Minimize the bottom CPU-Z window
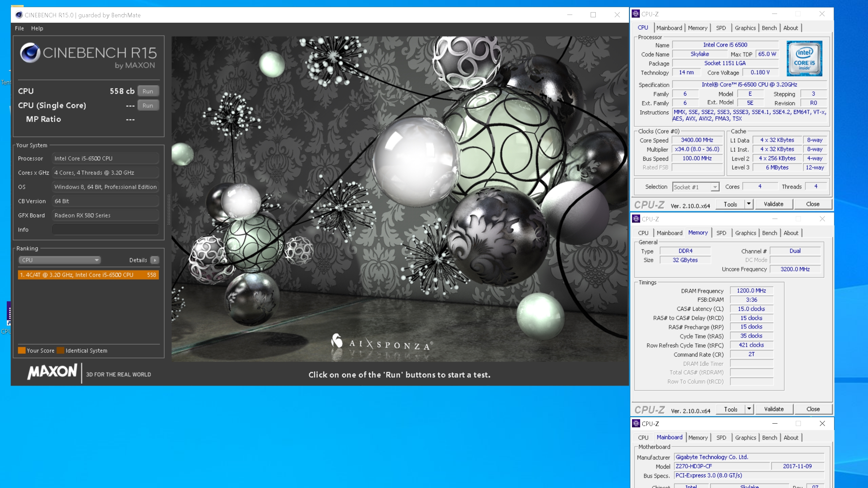Viewport: 868px width, 488px height. [775, 424]
